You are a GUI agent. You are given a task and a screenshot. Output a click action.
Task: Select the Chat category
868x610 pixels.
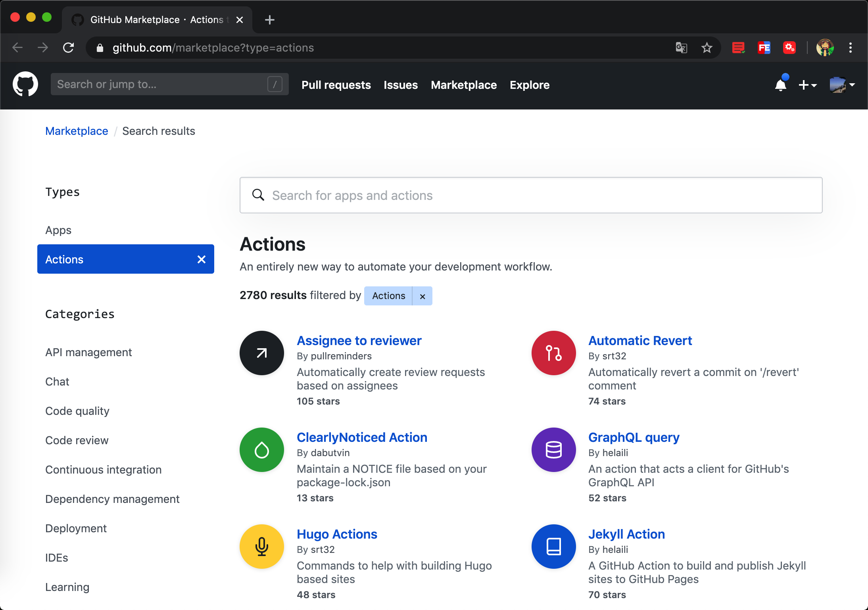tap(57, 382)
